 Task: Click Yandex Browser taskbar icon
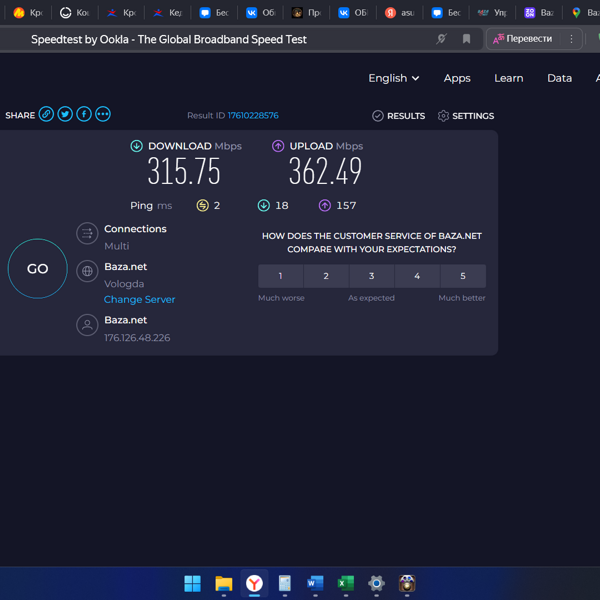tap(254, 584)
